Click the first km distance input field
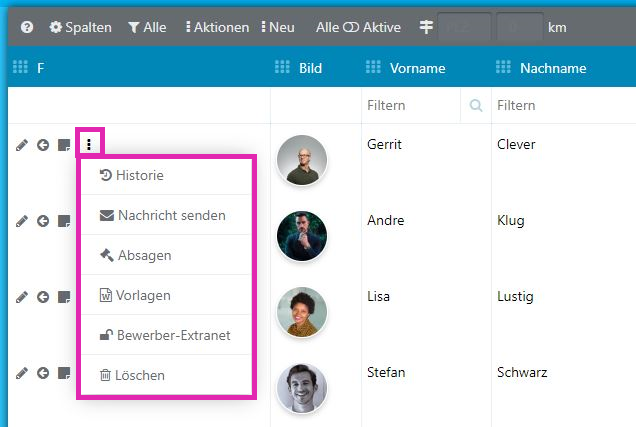The width and height of the screenshot is (636, 427). 465,28
